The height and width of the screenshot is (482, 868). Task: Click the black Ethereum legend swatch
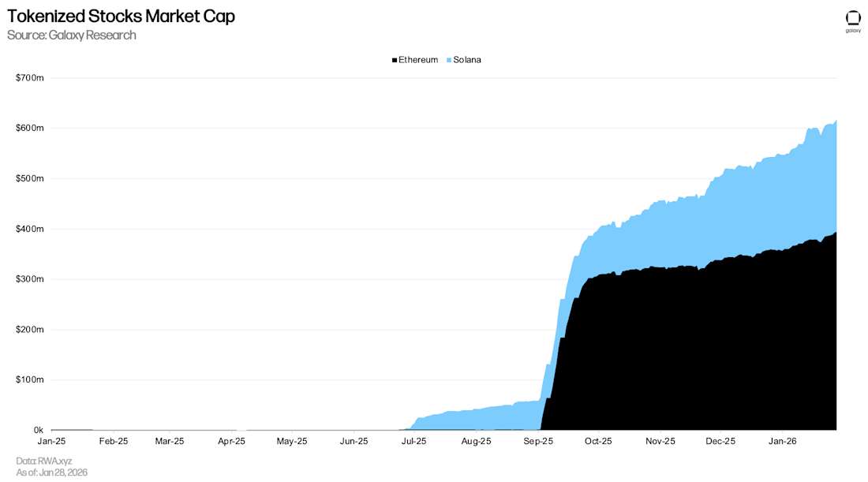(394, 60)
